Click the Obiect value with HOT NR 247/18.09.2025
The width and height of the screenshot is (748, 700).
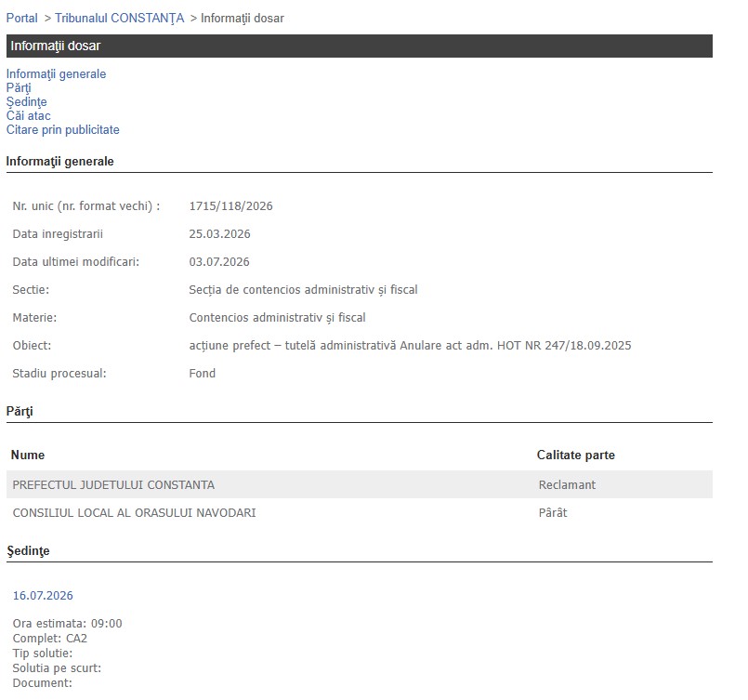coord(410,346)
